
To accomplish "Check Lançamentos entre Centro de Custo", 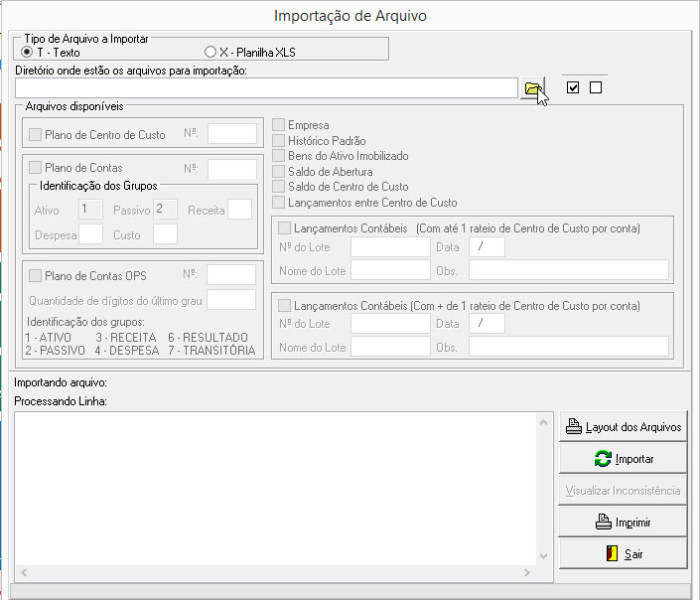I will click(279, 203).
